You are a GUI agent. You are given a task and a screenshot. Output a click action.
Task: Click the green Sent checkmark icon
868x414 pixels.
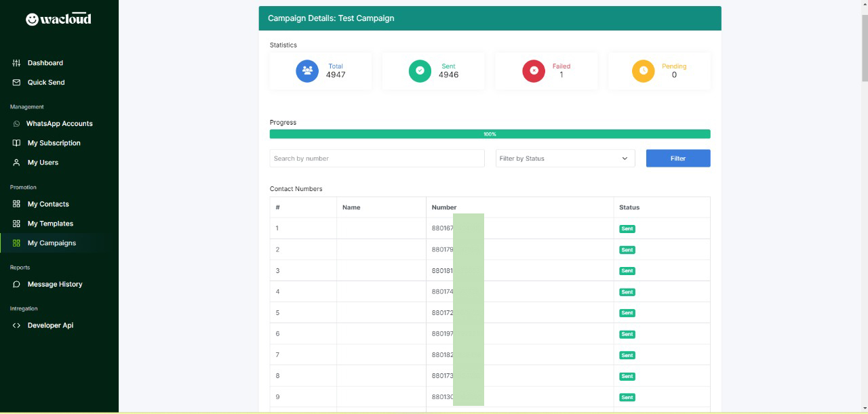[x=420, y=70]
